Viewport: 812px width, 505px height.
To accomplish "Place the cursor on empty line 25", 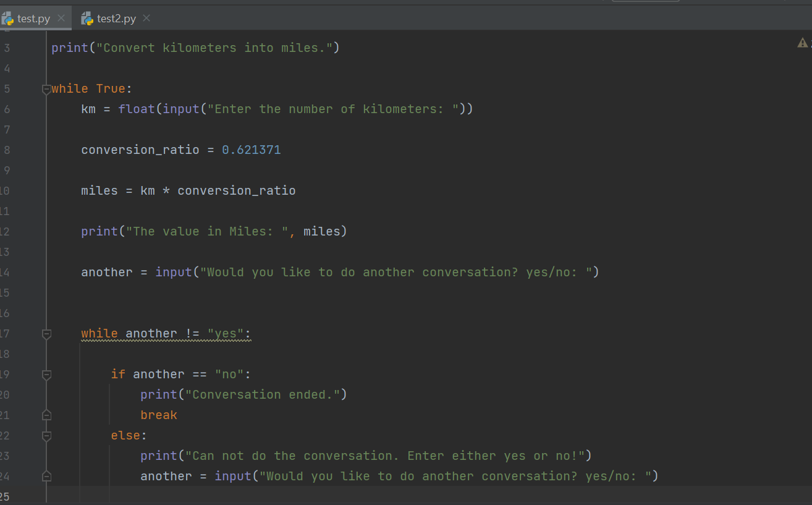I will [371, 496].
